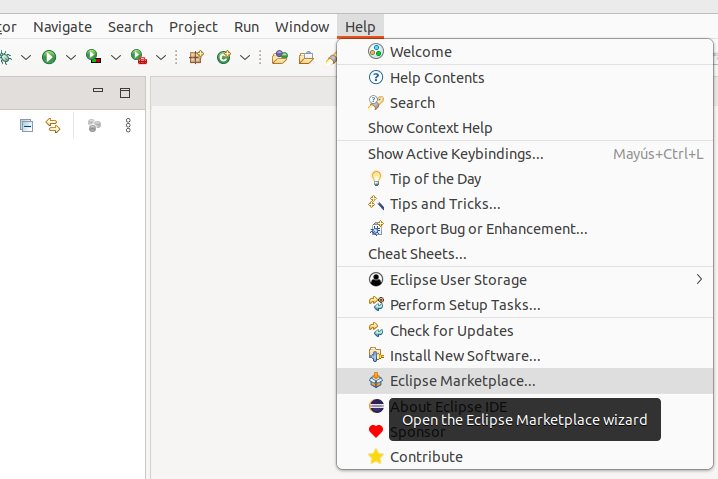The image size is (718, 479).
Task: Select Welcome from Help menu
Action: 525,52
